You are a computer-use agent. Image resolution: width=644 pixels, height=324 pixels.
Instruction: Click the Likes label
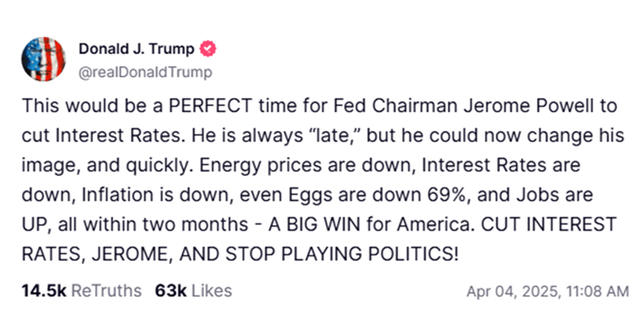point(212,291)
